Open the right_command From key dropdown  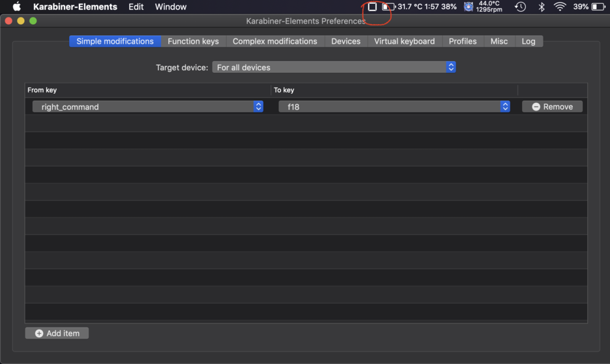148,107
